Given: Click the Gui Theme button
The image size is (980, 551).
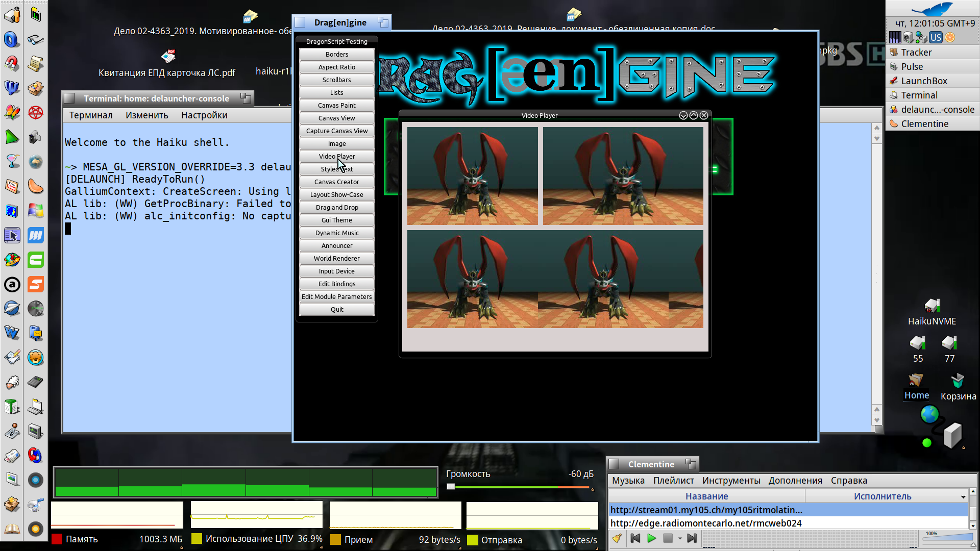Looking at the screenshot, I should point(337,220).
